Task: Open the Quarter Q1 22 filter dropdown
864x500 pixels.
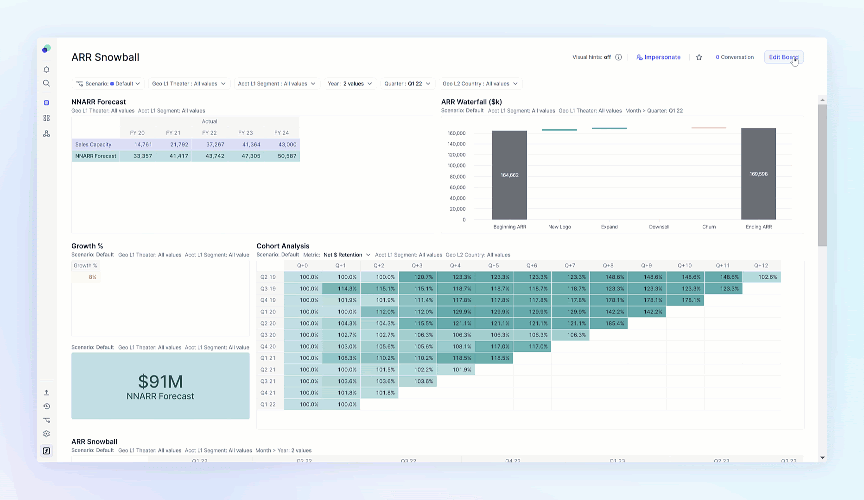Action: pos(407,84)
